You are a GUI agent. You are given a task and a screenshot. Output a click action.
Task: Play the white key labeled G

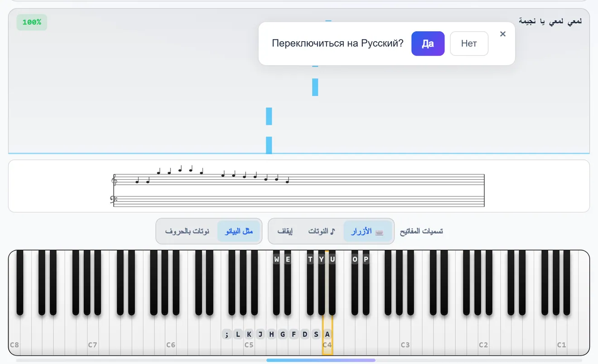click(x=283, y=335)
